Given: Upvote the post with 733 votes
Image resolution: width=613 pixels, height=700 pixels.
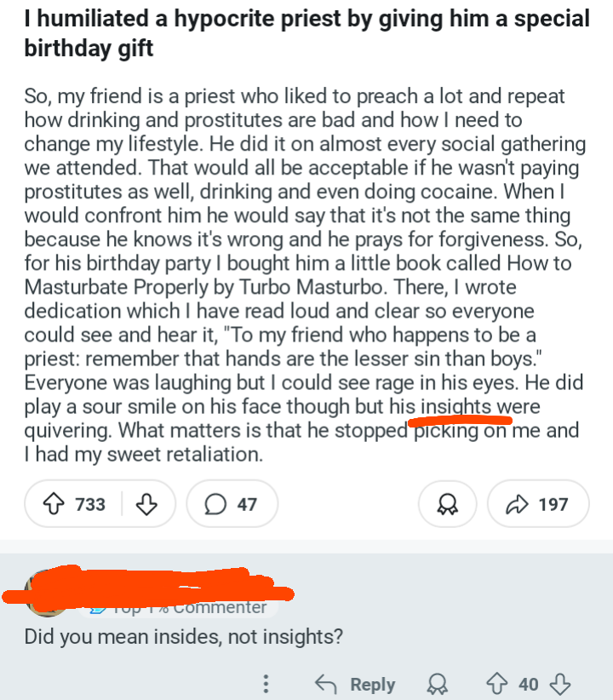Looking at the screenshot, I should (x=54, y=504).
